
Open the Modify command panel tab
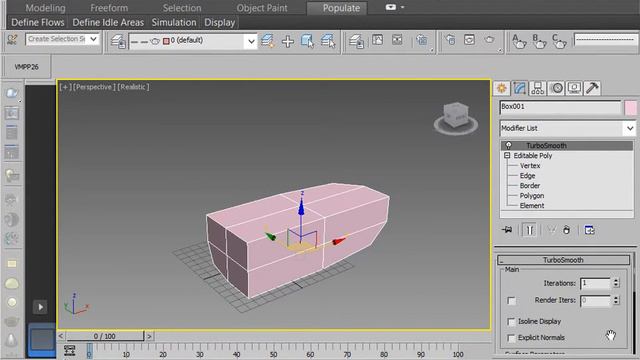coord(519,88)
